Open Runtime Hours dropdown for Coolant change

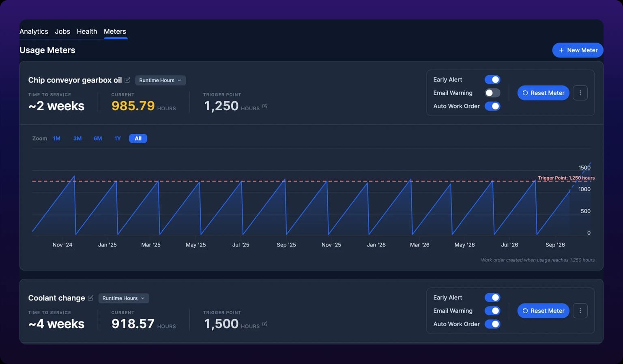[x=124, y=298]
